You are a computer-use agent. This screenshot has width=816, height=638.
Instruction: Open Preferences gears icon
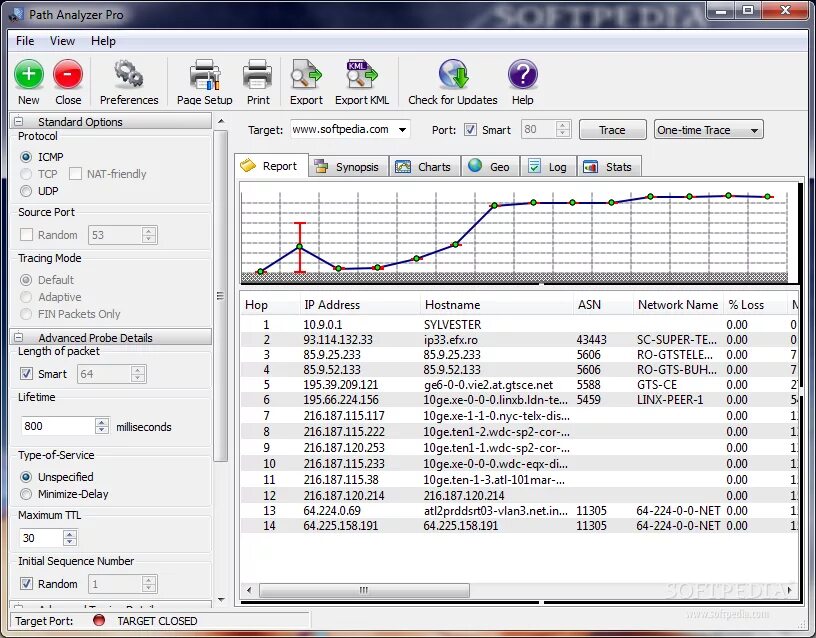click(x=129, y=74)
